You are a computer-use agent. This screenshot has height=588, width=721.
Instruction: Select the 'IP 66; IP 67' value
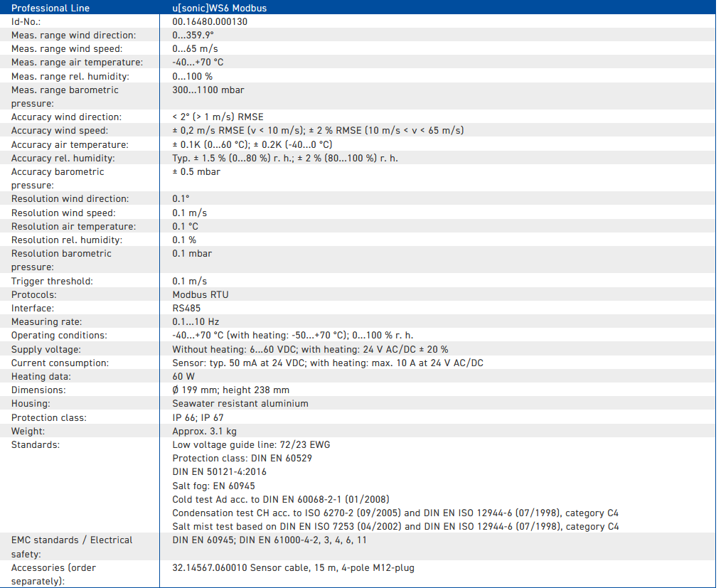pos(198,418)
